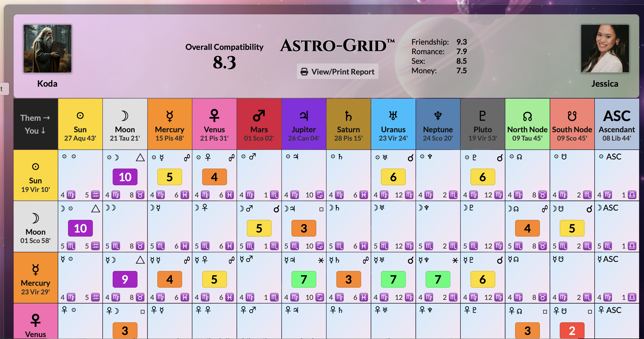Click the collapsed tab at left edge
The image size is (644, 339).
click(x=4, y=89)
